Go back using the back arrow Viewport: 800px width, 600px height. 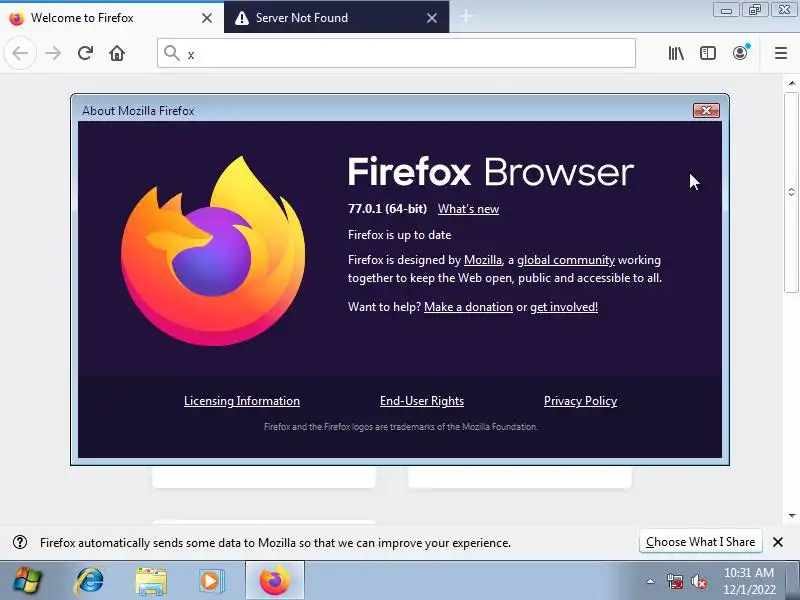tap(20, 53)
